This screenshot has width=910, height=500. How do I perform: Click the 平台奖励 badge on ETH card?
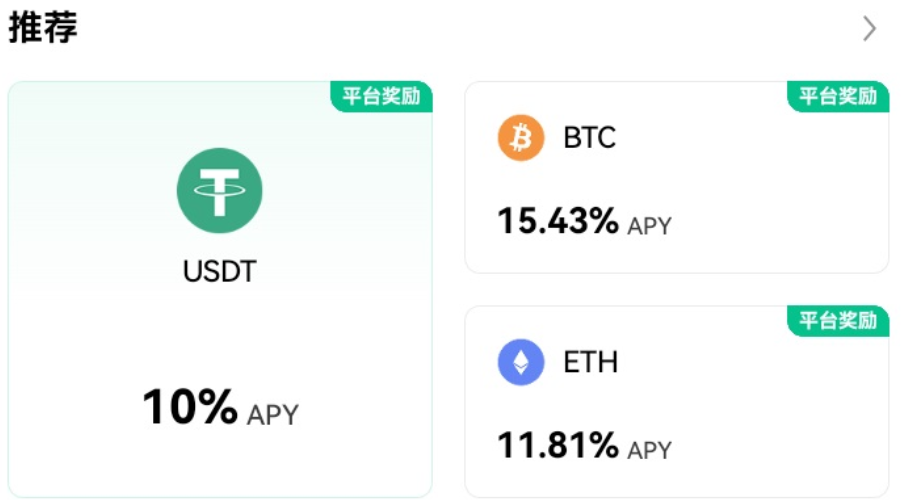point(838,321)
